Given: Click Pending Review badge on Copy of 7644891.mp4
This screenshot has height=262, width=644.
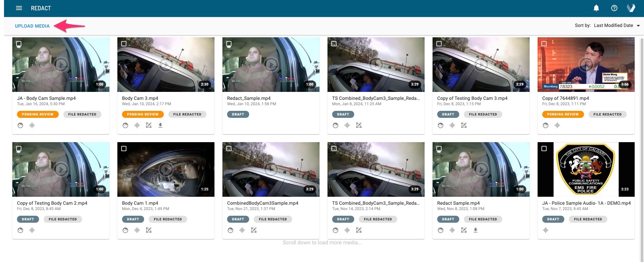Looking at the screenshot, I should [x=563, y=115].
